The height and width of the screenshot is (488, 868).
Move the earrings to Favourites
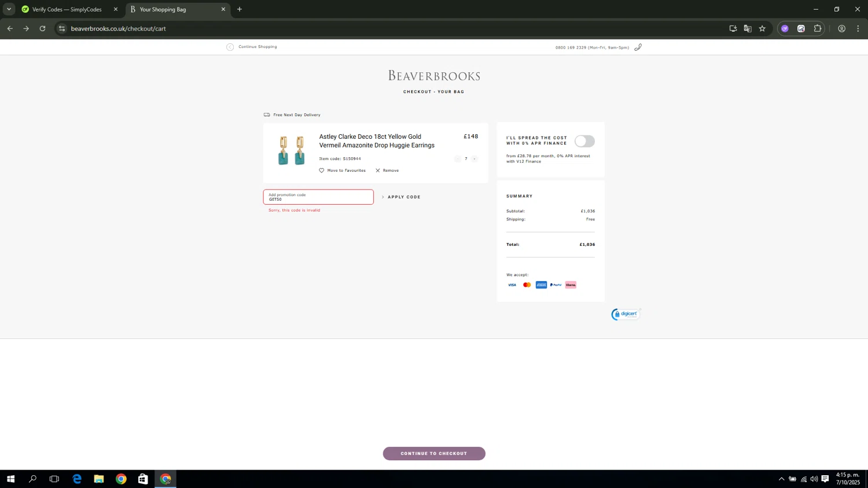tap(343, 171)
